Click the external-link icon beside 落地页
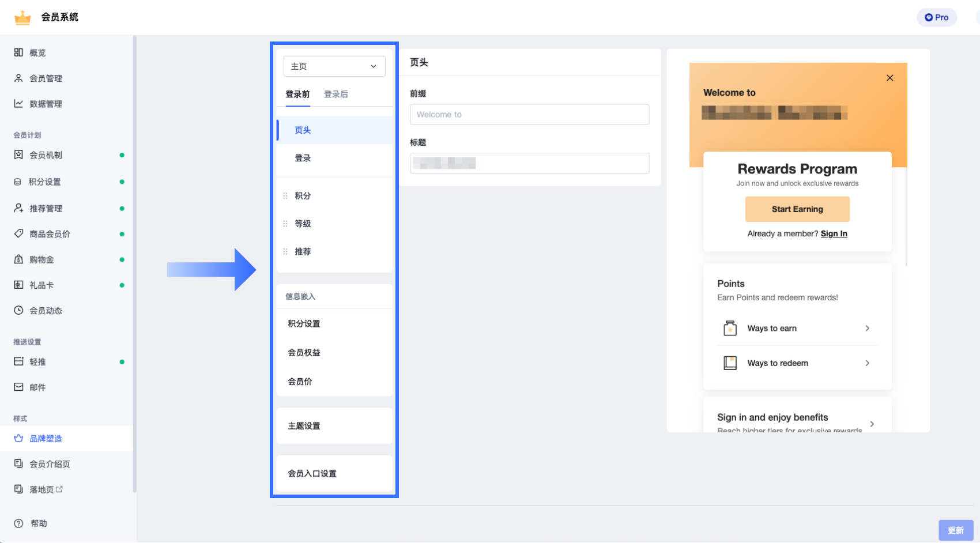Screen dimensions: 980x543 pos(59,489)
